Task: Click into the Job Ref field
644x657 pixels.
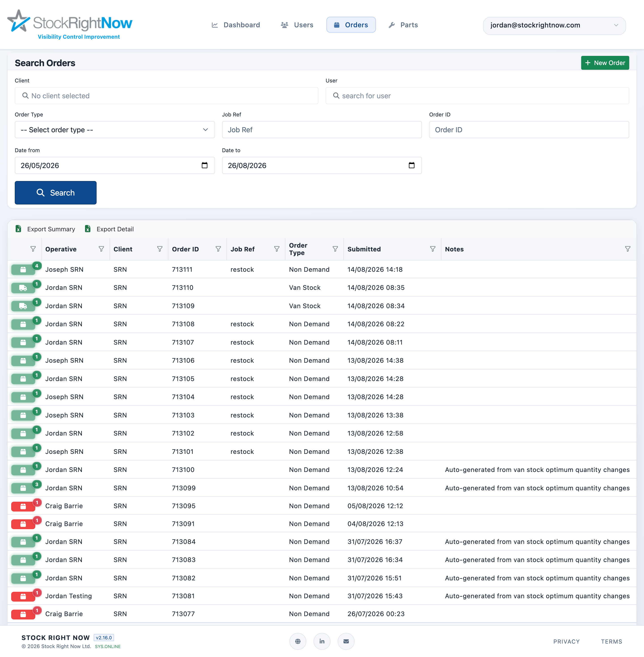Action: point(322,130)
